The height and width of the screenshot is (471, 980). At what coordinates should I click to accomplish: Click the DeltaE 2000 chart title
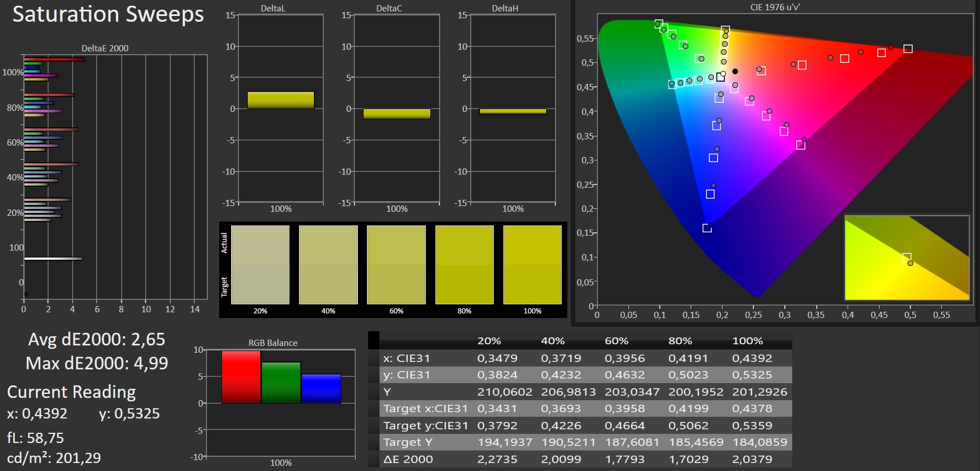tap(105, 49)
